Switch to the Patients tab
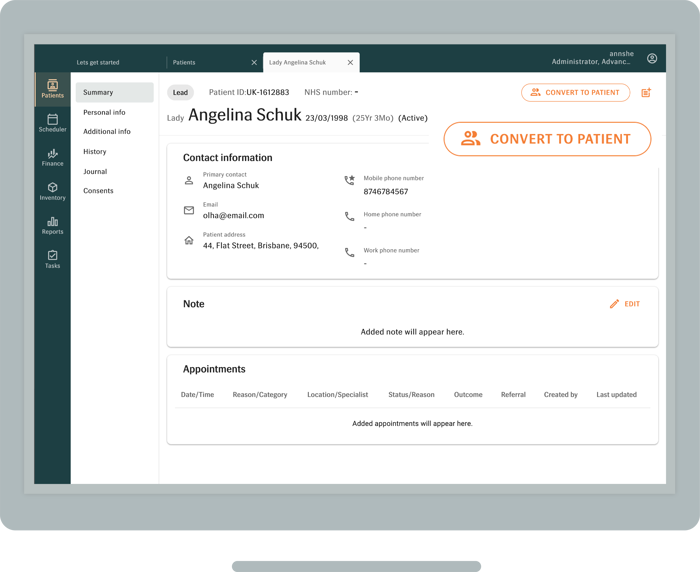Viewport: 700px width, 572px height. pos(184,63)
